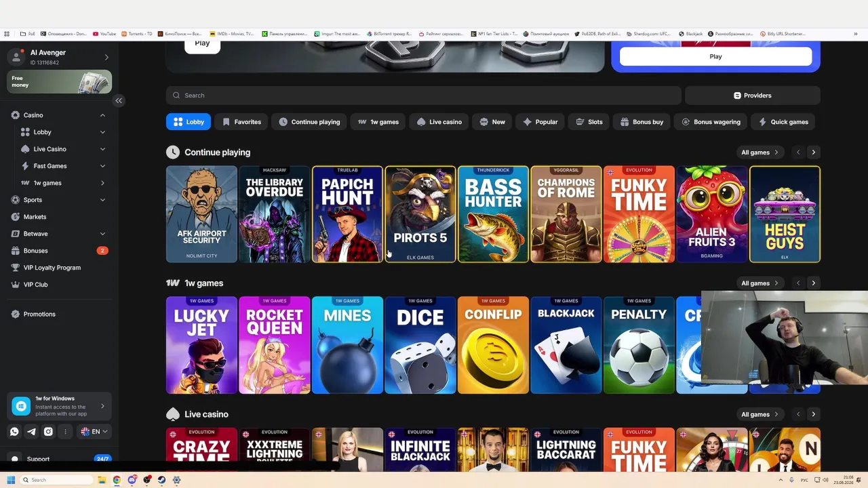Switch to the New tab
Image resolution: width=868 pixels, height=488 pixels.
point(492,122)
